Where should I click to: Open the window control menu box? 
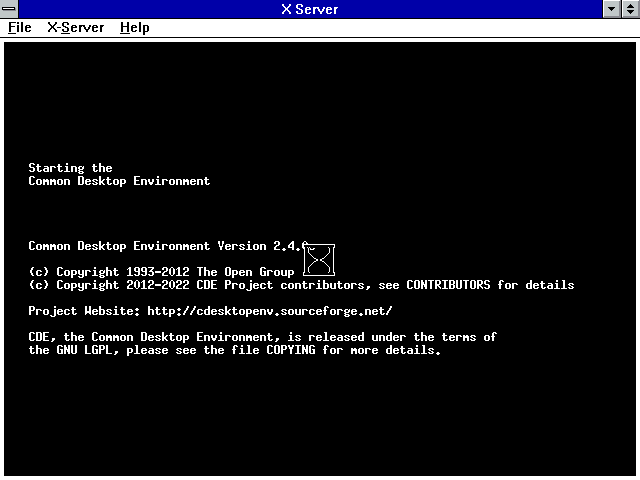9,9
